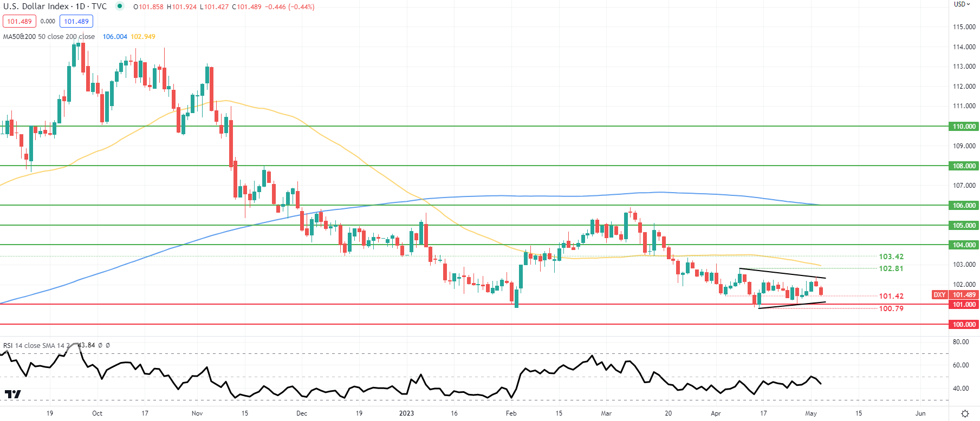The image size is (980, 421).
Task: Select the RSI 14 close indicator legend
Action: tap(37, 345)
